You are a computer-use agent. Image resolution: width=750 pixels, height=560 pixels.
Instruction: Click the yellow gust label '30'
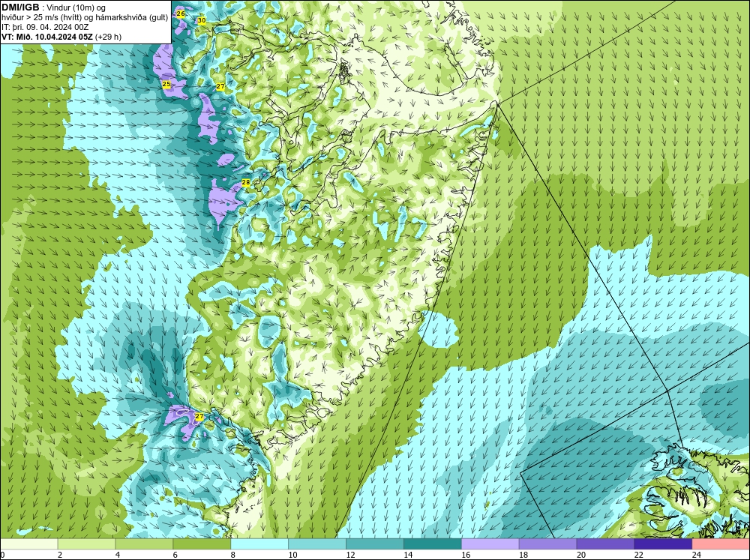pos(202,20)
